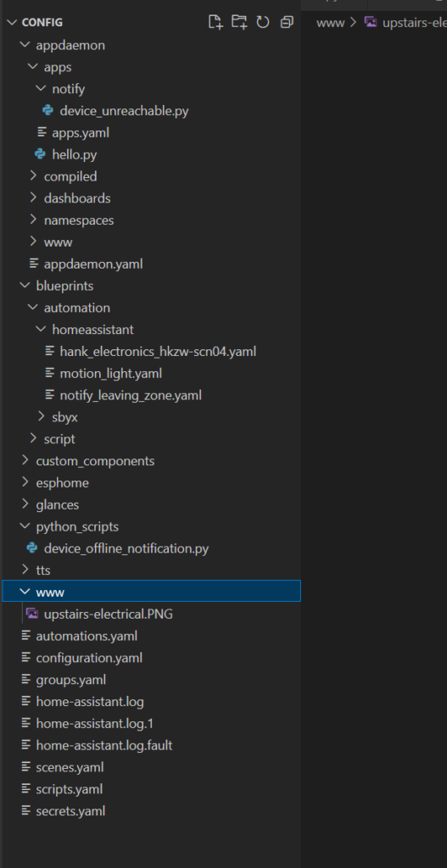Expand www folder inside appdaemon
The width and height of the screenshot is (447, 868).
click(33, 242)
